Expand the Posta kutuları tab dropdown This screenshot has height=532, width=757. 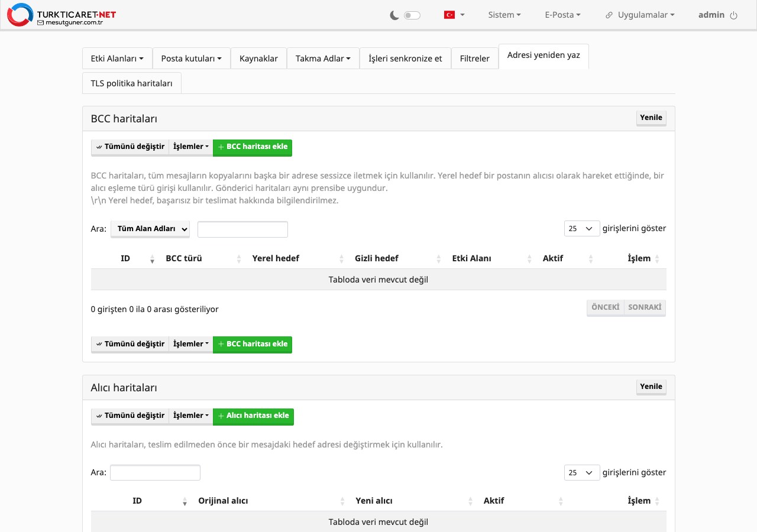(192, 59)
